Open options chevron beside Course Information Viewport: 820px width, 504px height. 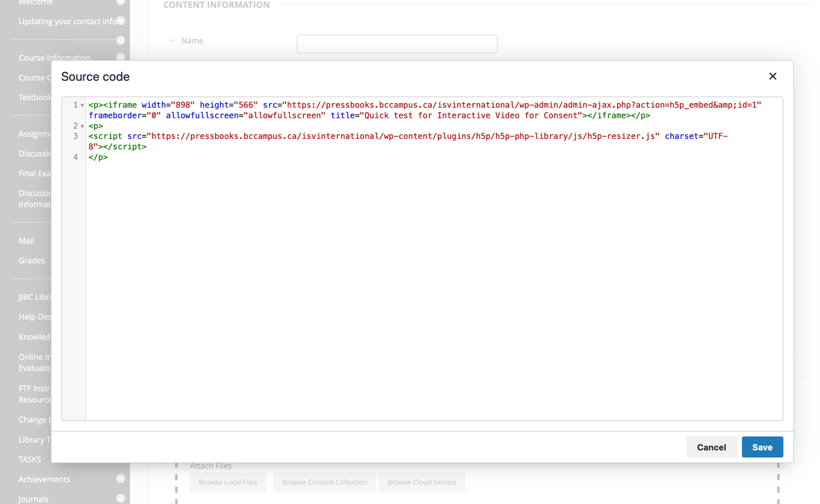point(120,57)
